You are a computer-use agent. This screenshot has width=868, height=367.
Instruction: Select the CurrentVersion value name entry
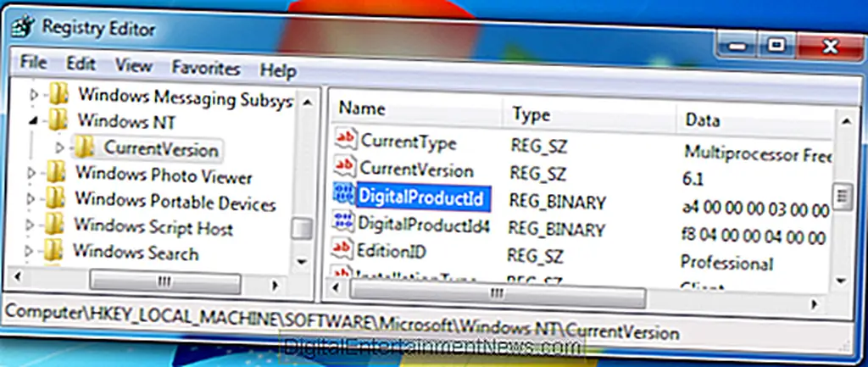417,170
